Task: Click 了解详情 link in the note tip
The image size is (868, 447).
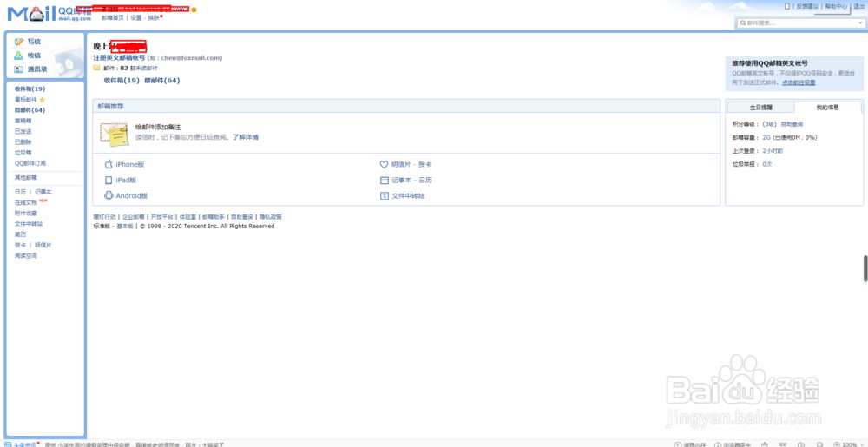Action: click(x=245, y=137)
